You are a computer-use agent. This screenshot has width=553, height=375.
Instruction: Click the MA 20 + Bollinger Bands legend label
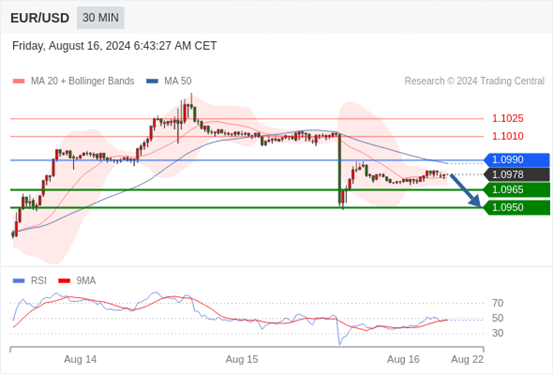click(x=83, y=81)
